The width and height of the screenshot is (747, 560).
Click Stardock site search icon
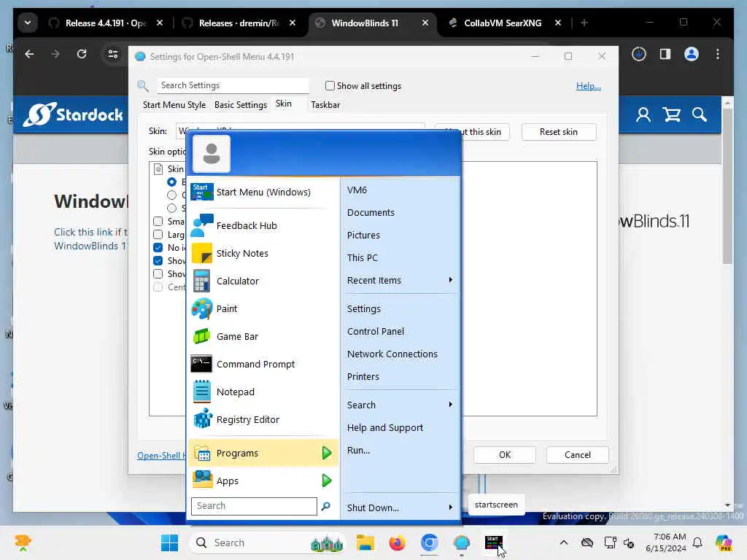tap(700, 114)
